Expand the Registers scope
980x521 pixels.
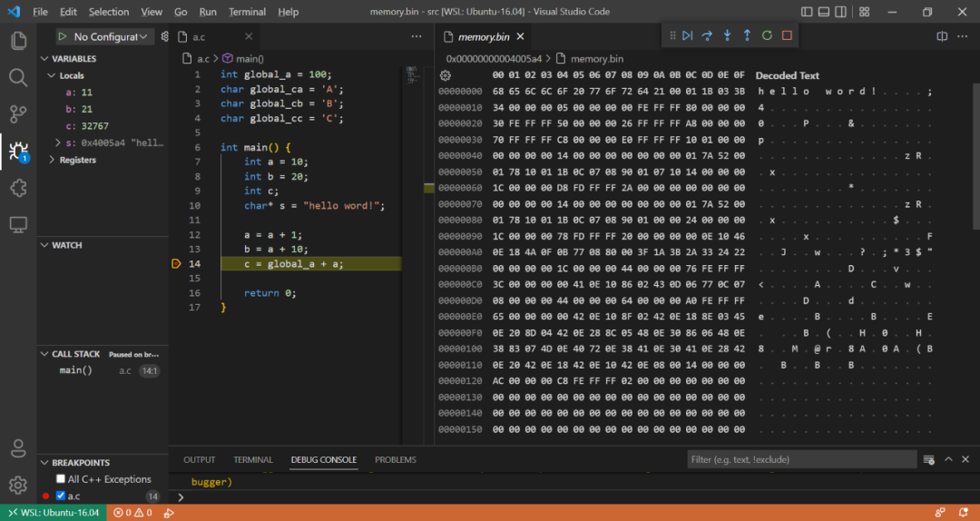pos(52,160)
